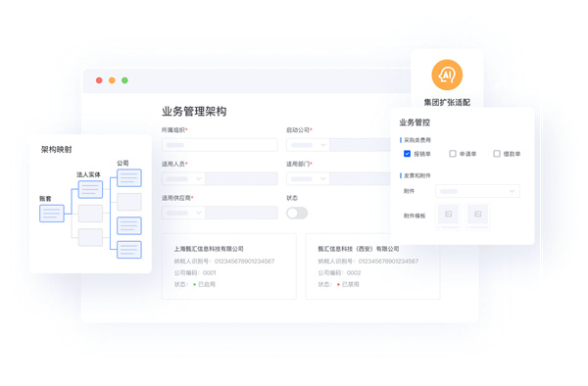Image resolution: width=588 pixels, height=386 pixels.
Task: Uncheck the 报销单 checkbox
Action: (x=407, y=154)
